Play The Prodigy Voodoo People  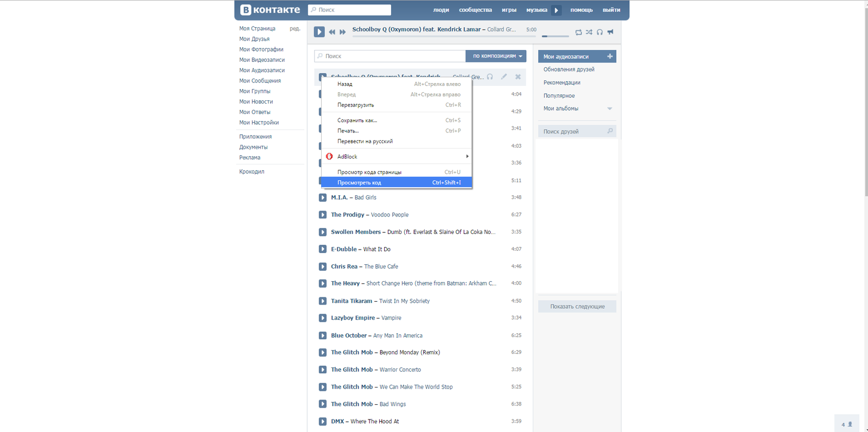click(323, 215)
